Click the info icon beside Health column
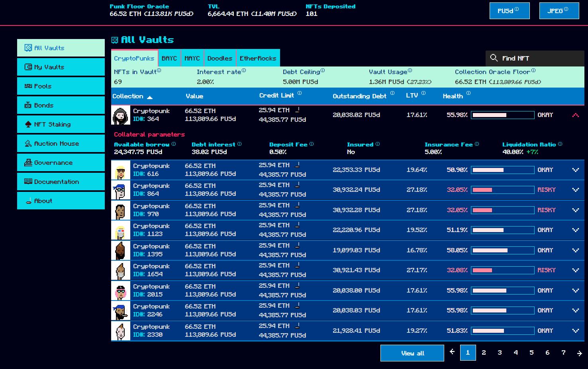The height and width of the screenshot is (369, 588). 468,94
